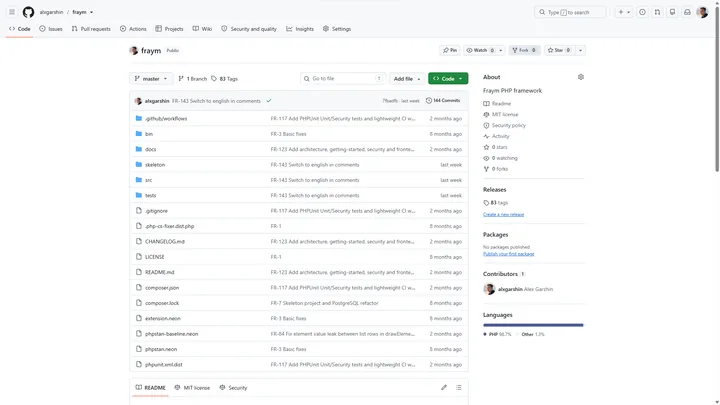
Task: Click Publish your first package link
Action: tap(508, 254)
